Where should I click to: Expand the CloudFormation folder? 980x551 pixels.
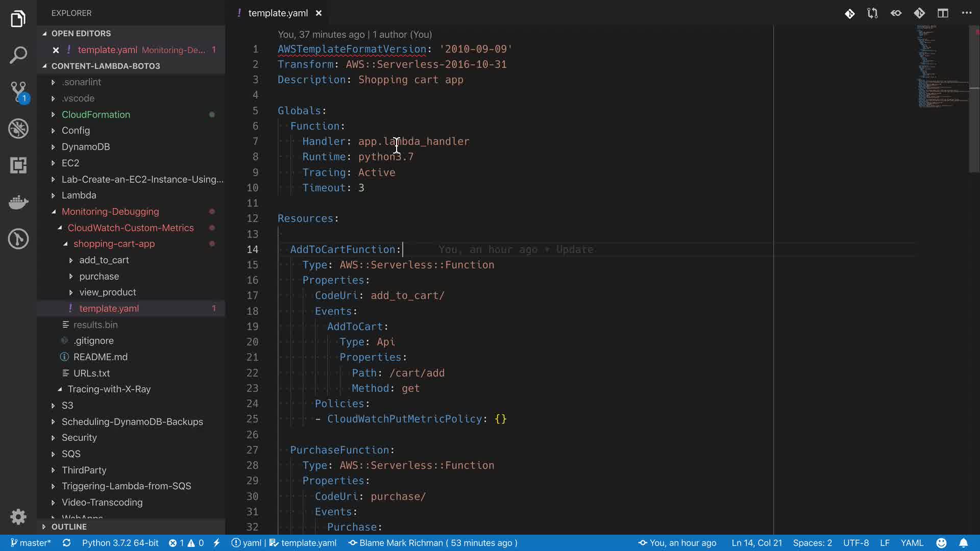pyautogui.click(x=95, y=114)
